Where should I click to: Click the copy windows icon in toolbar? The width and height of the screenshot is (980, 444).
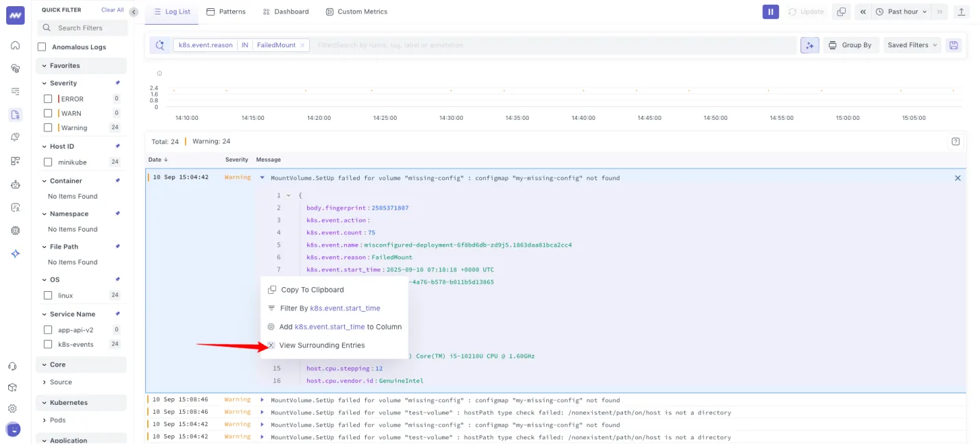[841, 12]
